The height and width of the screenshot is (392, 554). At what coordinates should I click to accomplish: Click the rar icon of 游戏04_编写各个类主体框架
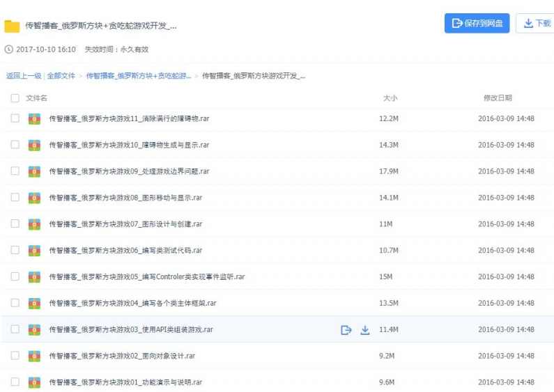[x=34, y=304]
